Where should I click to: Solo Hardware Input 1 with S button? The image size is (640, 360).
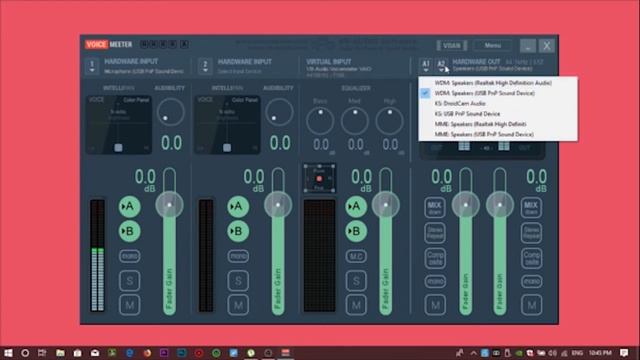coord(129,280)
